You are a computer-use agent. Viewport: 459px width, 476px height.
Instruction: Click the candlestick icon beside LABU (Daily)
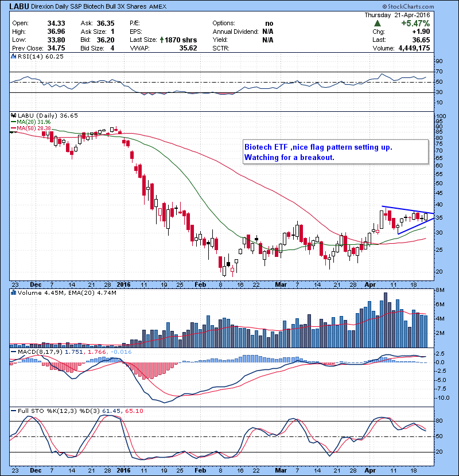click(x=12, y=115)
